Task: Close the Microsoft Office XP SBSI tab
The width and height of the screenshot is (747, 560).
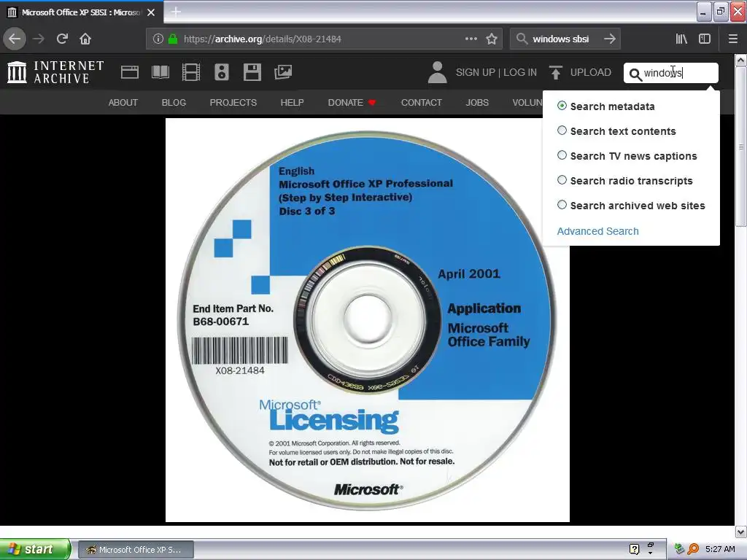Action: 151,12
